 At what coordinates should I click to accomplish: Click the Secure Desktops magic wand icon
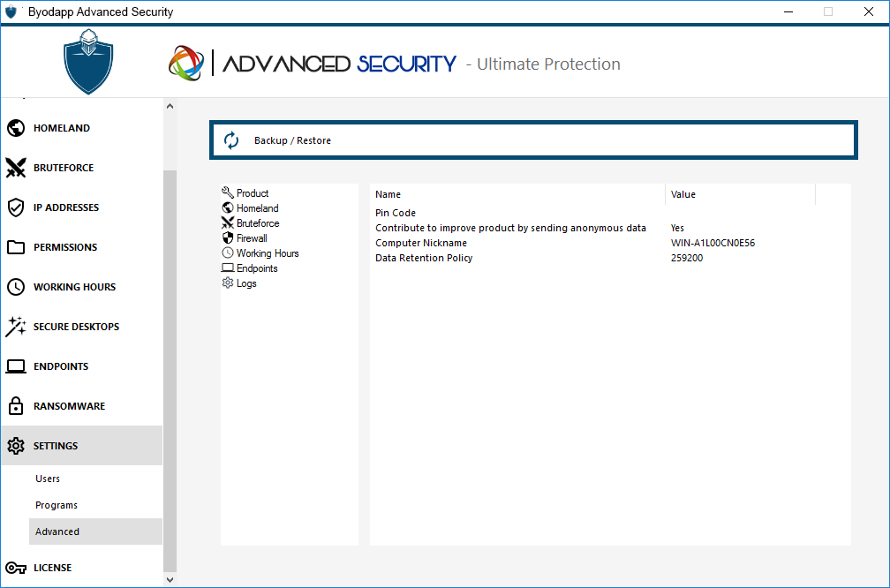[16, 327]
